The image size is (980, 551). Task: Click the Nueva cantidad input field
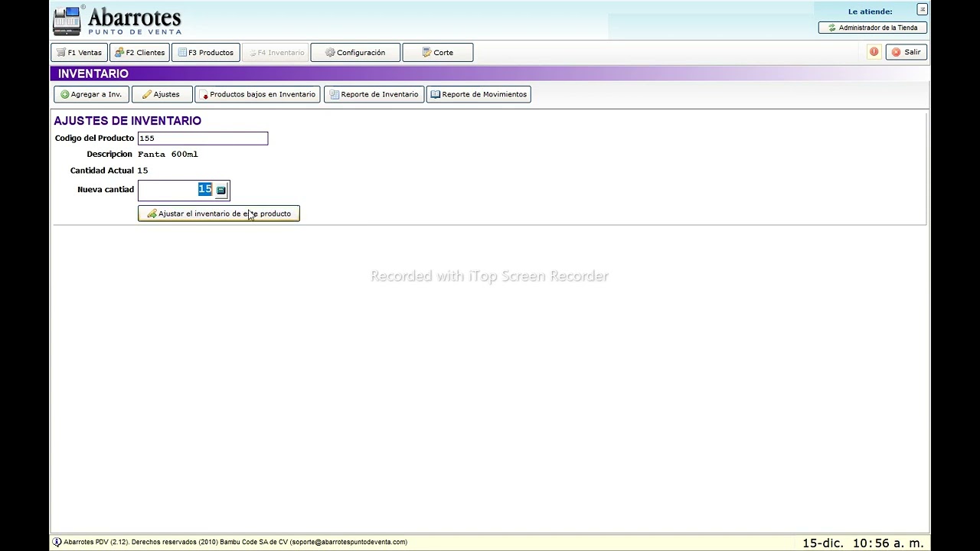point(175,190)
